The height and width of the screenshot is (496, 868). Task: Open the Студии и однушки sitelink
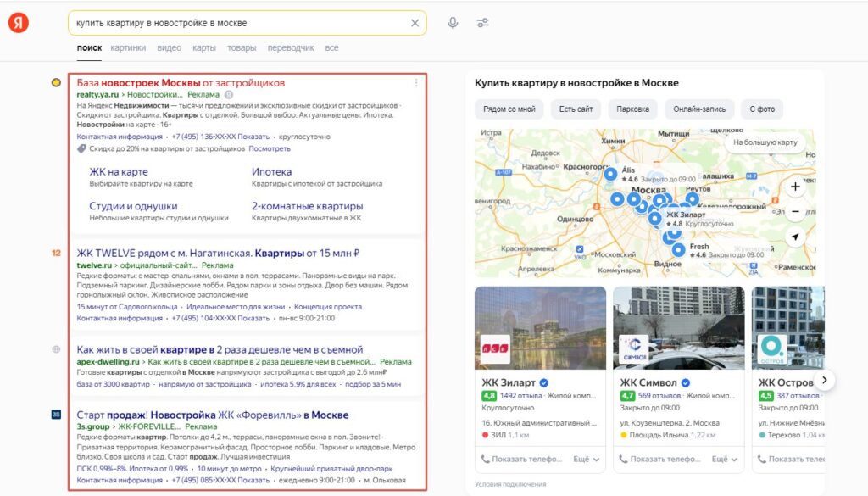[133, 206]
